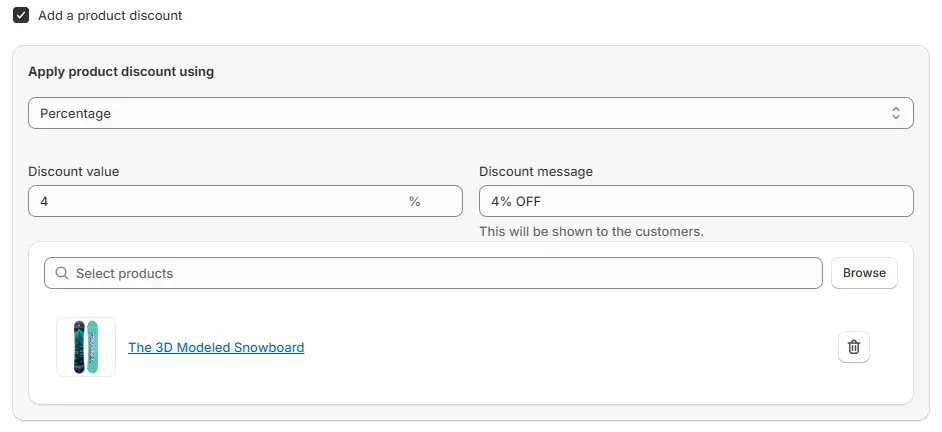Click the snowboard product thumbnail
This screenshot has width=942, height=432.
click(86, 347)
